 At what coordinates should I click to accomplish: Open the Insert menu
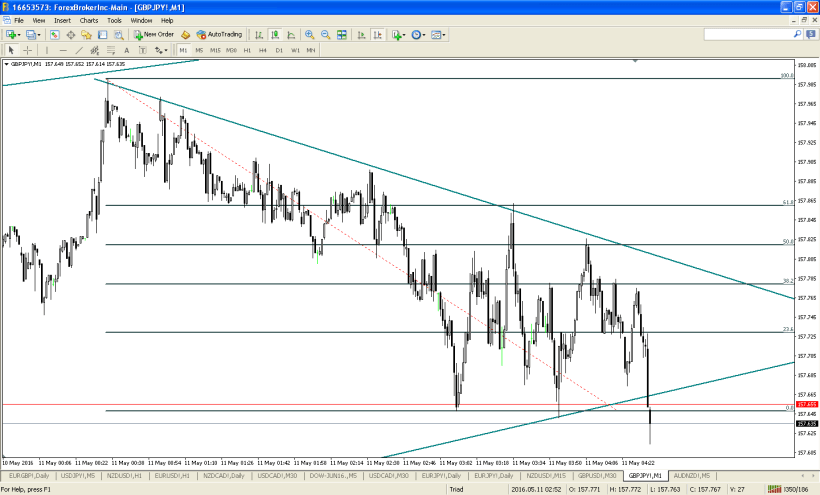(x=62, y=20)
